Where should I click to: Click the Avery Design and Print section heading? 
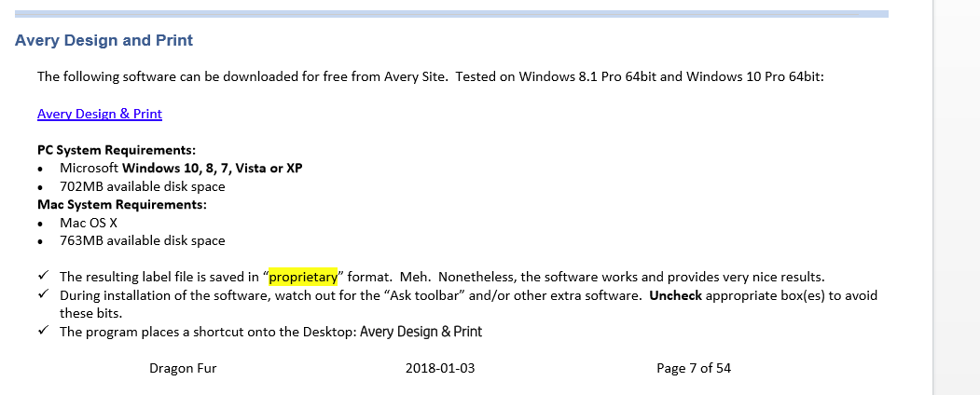click(104, 41)
